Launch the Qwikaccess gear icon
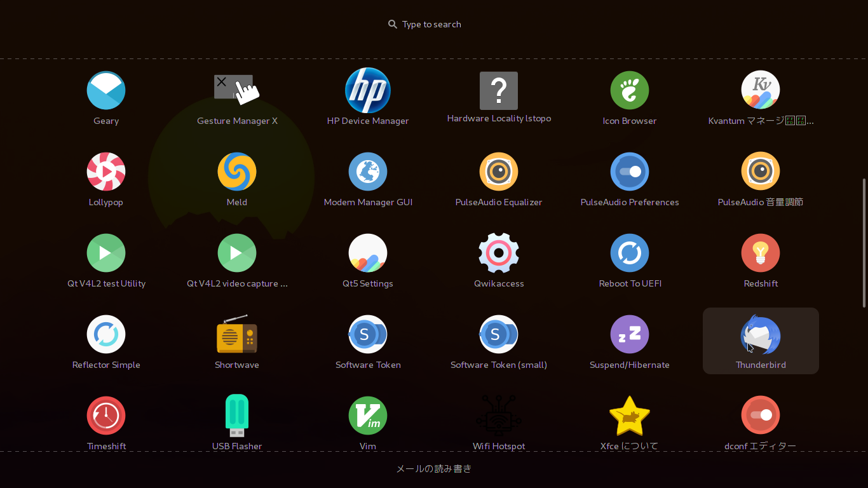Viewport: 868px width, 488px height. pyautogui.click(x=499, y=253)
